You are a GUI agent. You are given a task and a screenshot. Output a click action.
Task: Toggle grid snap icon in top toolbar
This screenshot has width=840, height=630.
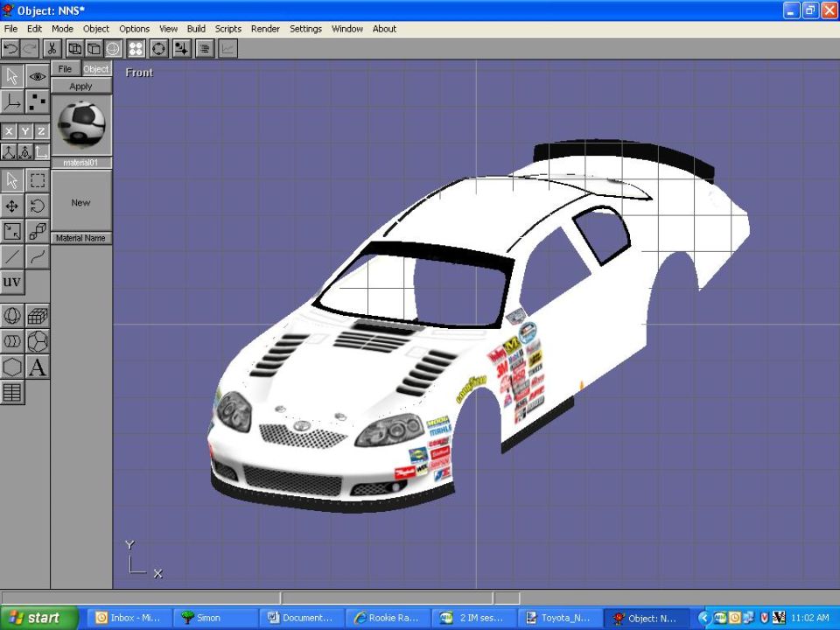tap(182, 49)
